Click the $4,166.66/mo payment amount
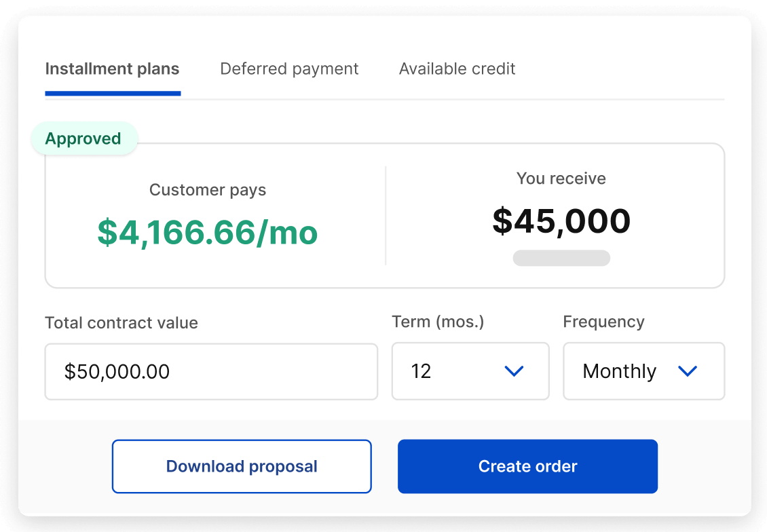The width and height of the screenshot is (767, 532). (x=208, y=233)
